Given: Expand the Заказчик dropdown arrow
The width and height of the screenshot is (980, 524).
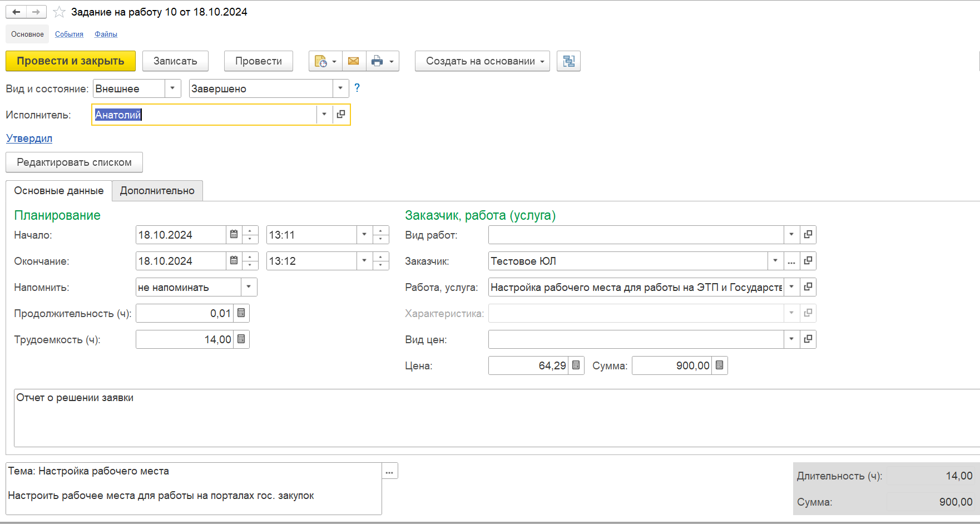Looking at the screenshot, I should point(775,261).
